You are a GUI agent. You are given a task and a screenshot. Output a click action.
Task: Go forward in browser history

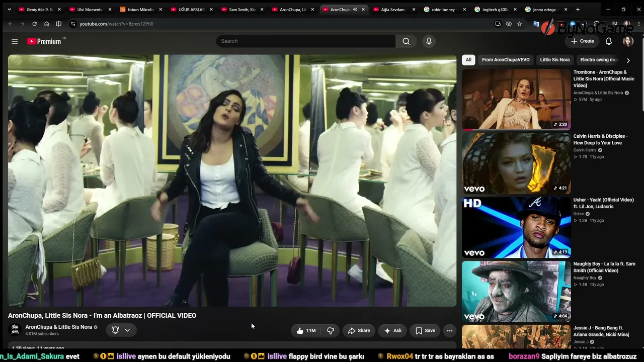(x=22, y=24)
